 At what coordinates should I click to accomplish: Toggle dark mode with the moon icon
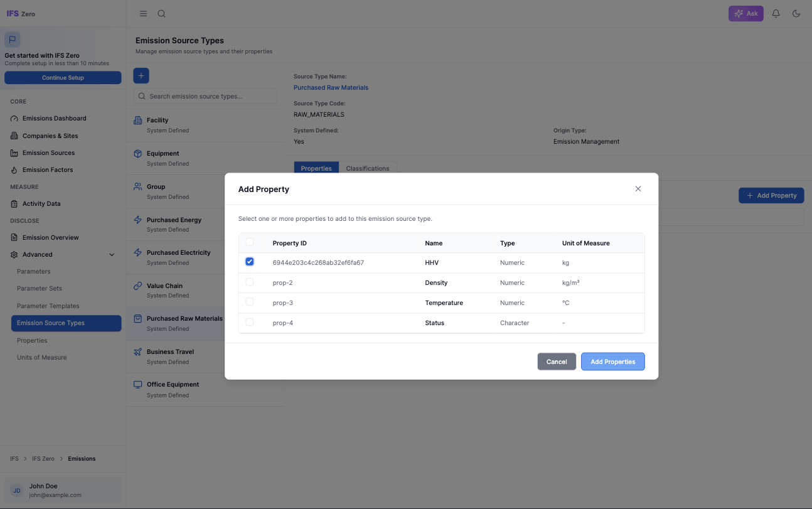(x=796, y=13)
